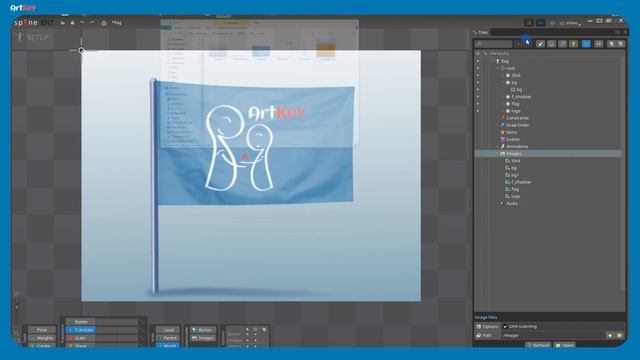Screen dimensions: 640x360
Task: Select the bg1 image under Images
Action: tap(515, 175)
